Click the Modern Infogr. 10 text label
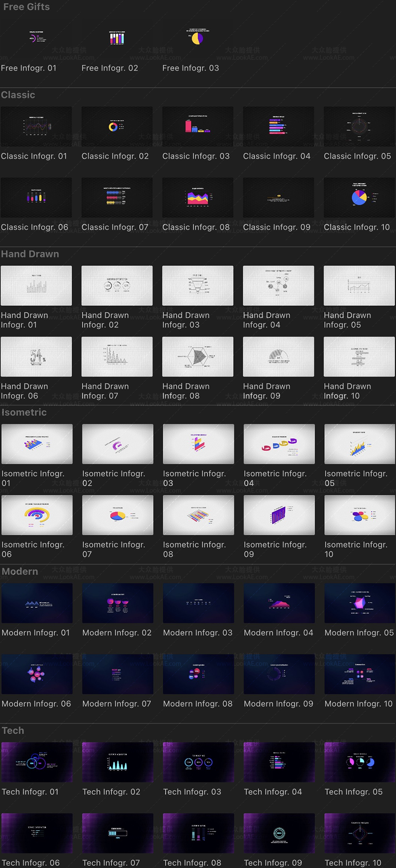This screenshot has width=396, height=868. (358, 704)
